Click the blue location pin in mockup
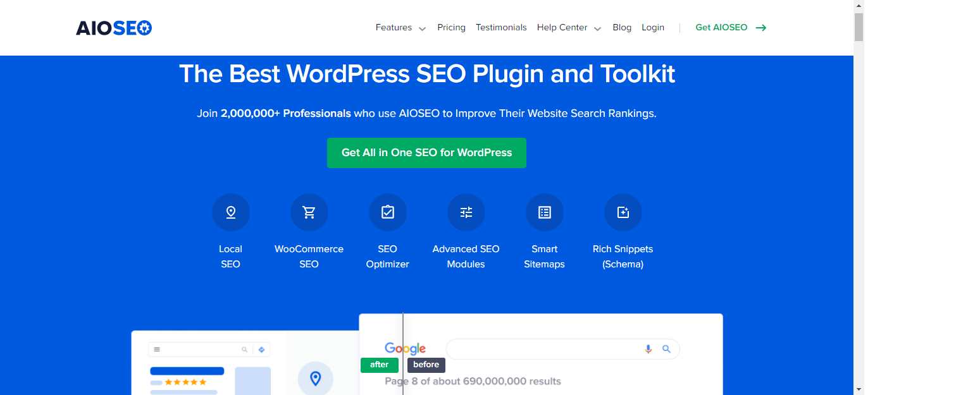980x395 pixels. [315, 379]
